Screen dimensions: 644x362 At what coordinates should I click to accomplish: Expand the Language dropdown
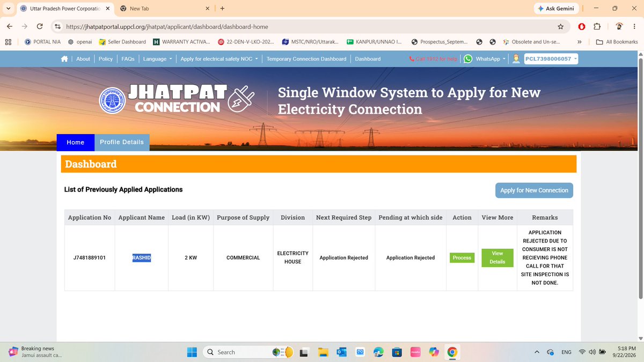(157, 59)
